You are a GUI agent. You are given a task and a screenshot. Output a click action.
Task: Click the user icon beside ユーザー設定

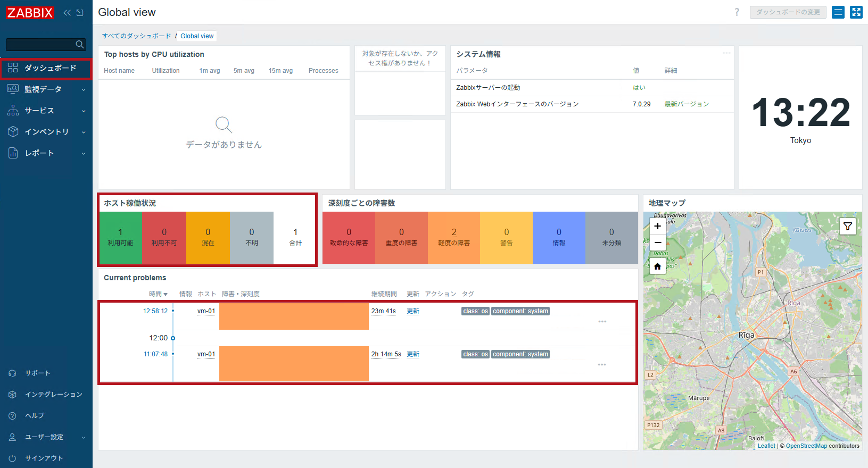[x=12, y=437]
